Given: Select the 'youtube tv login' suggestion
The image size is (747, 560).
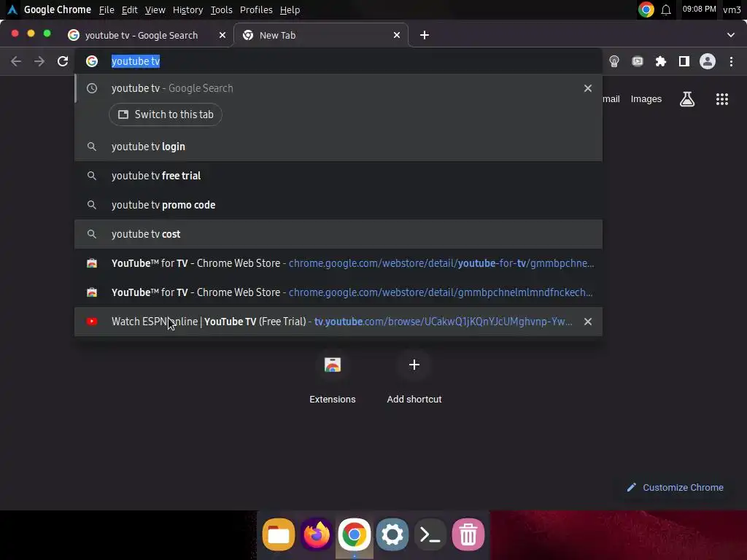Looking at the screenshot, I should click(338, 147).
